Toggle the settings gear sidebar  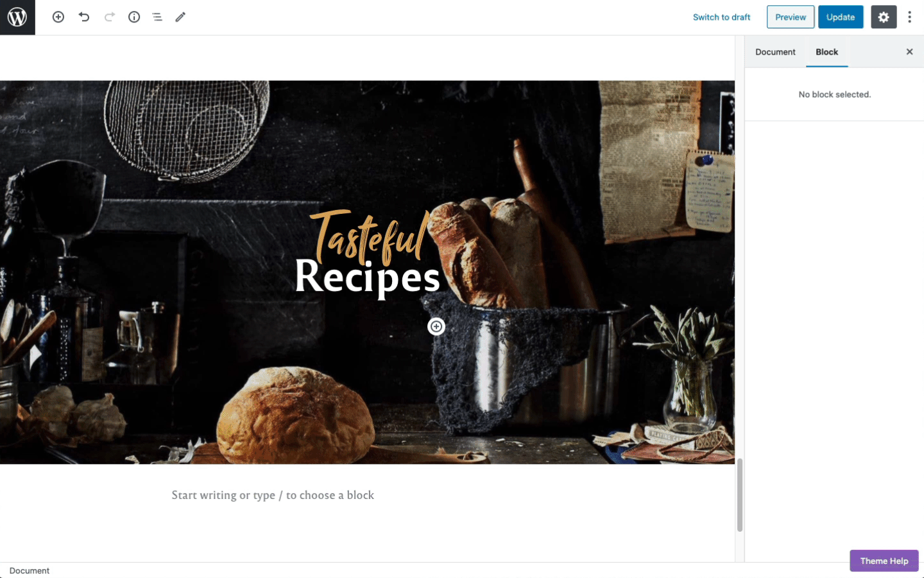884,17
